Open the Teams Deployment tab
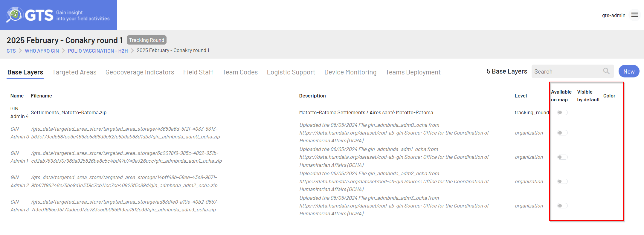 tap(413, 72)
